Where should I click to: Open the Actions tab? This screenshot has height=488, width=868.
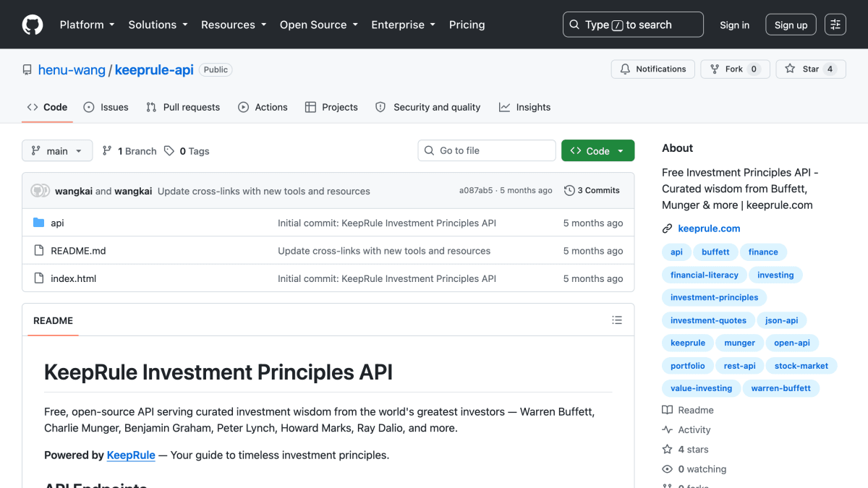tap(263, 107)
